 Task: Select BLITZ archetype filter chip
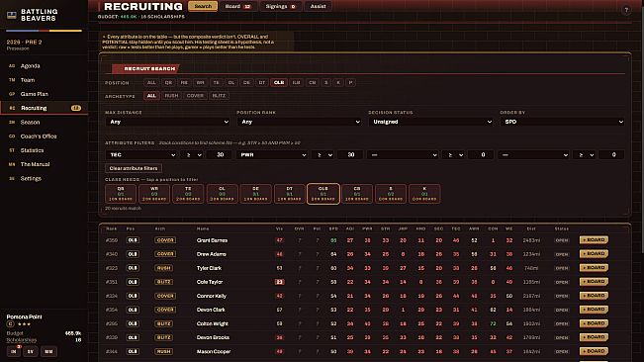click(219, 96)
